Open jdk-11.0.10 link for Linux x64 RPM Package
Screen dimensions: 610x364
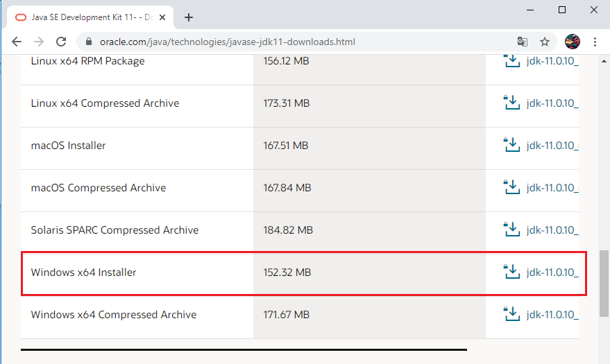(552, 61)
